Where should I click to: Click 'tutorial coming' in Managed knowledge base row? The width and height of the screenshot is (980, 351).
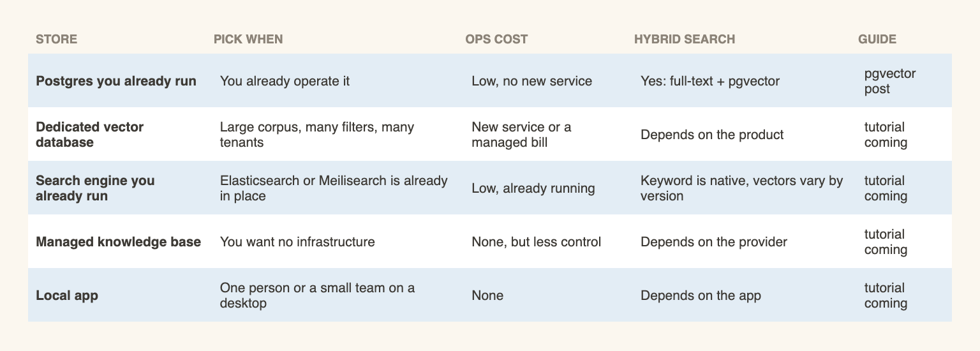point(886,242)
